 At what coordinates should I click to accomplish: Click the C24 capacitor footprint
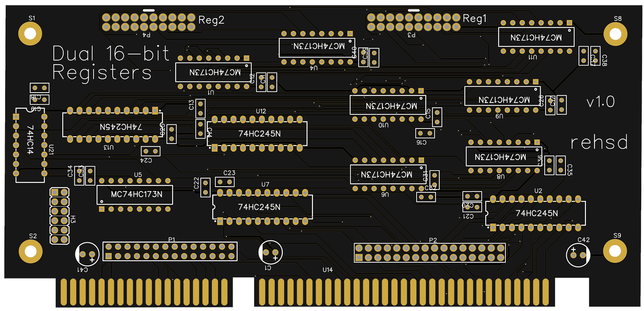[x=151, y=151]
